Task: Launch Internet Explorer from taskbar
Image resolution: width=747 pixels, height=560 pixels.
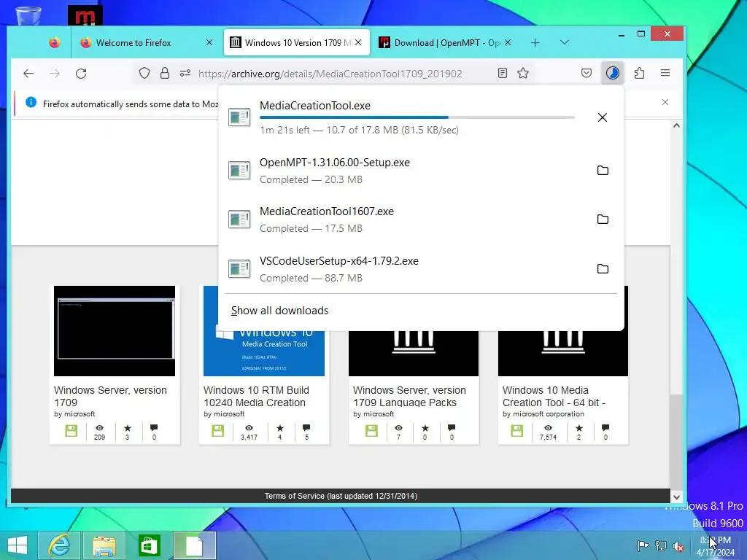Action: (x=59, y=545)
